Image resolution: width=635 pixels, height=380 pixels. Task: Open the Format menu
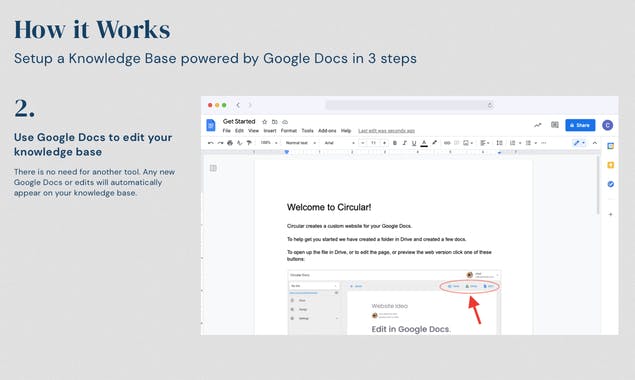[289, 131]
